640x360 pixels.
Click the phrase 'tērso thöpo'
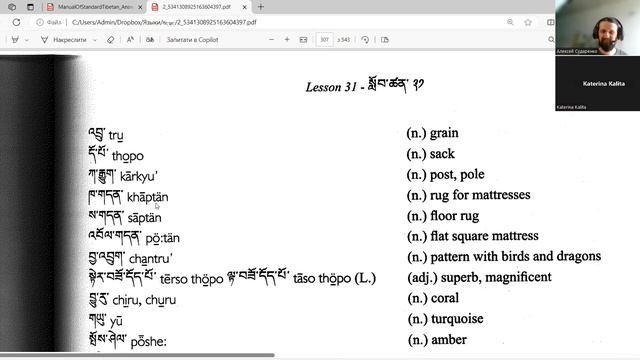191,279
